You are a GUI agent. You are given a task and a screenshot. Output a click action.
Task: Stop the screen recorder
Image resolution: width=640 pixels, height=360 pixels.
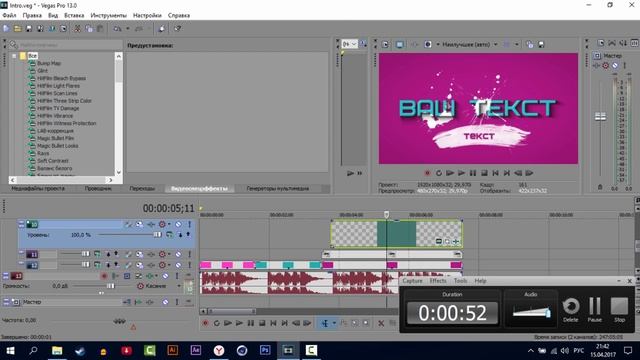tap(619, 309)
